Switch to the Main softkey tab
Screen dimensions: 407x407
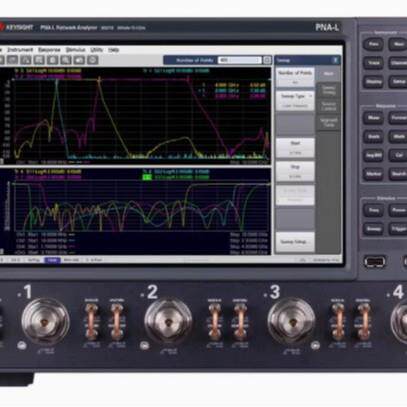click(328, 74)
